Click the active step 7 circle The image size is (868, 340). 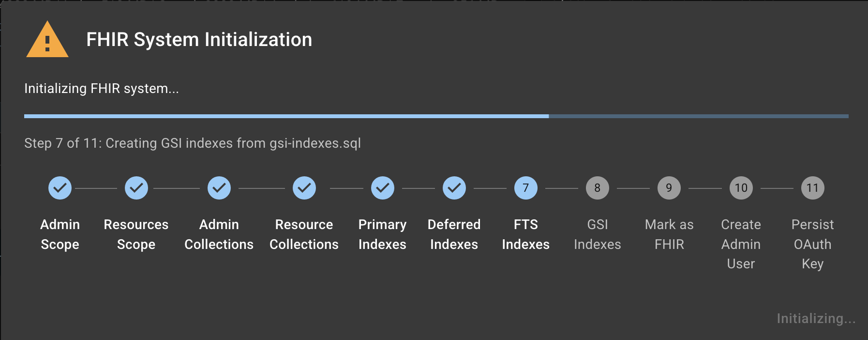[526, 188]
